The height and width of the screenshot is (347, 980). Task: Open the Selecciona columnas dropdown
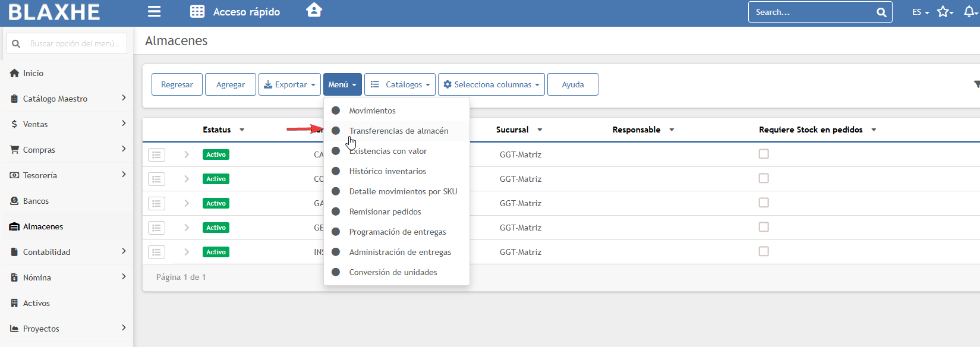491,84
